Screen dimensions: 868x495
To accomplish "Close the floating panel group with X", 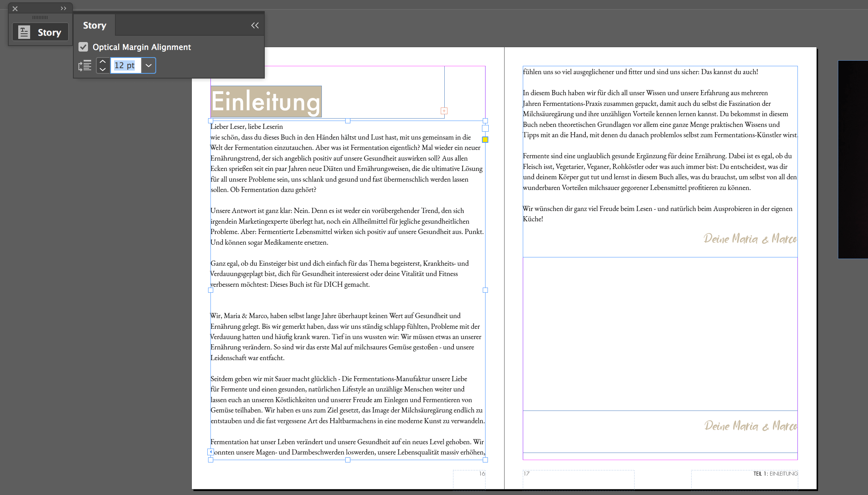I will coord(15,8).
